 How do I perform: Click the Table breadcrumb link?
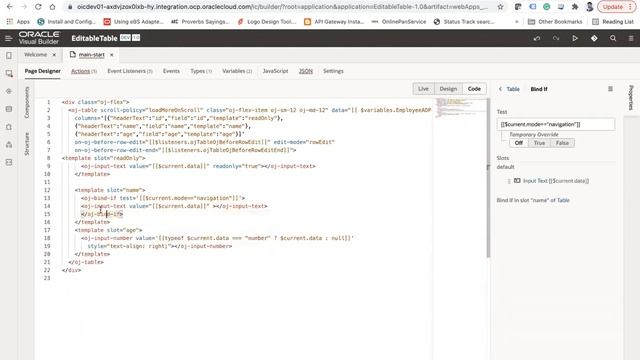pos(513,89)
